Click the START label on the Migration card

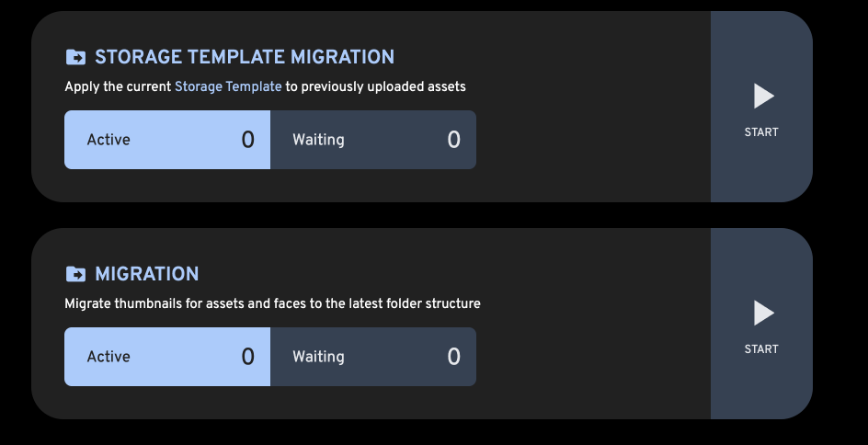click(761, 349)
